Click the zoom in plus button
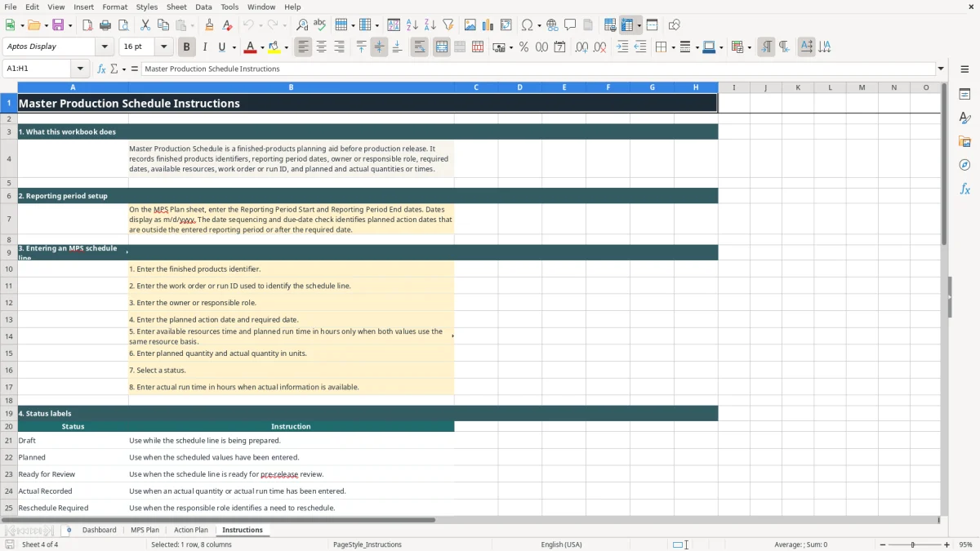980x551 pixels. click(x=947, y=544)
